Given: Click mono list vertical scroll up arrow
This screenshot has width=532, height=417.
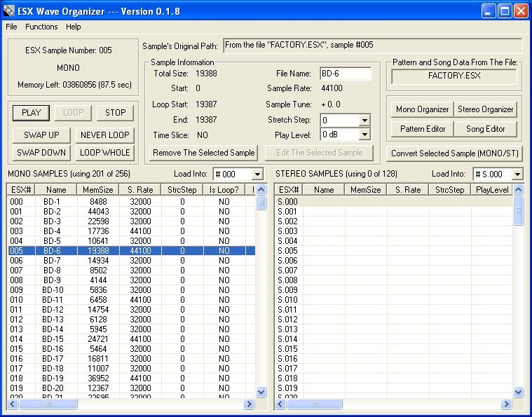Looking at the screenshot, I should pyautogui.click(x=261, y=190).
